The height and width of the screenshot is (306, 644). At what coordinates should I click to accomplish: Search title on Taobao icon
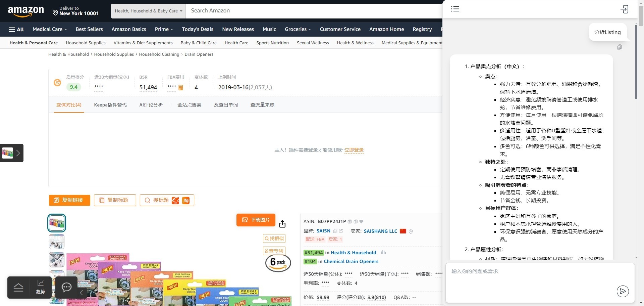tap(186, 201)
